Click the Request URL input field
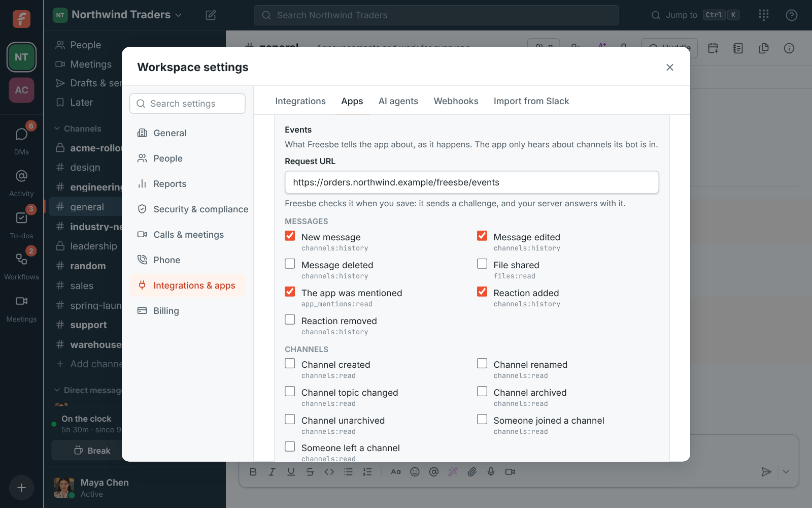This screenshot has width=812, height=508. [x=472, y=182]
